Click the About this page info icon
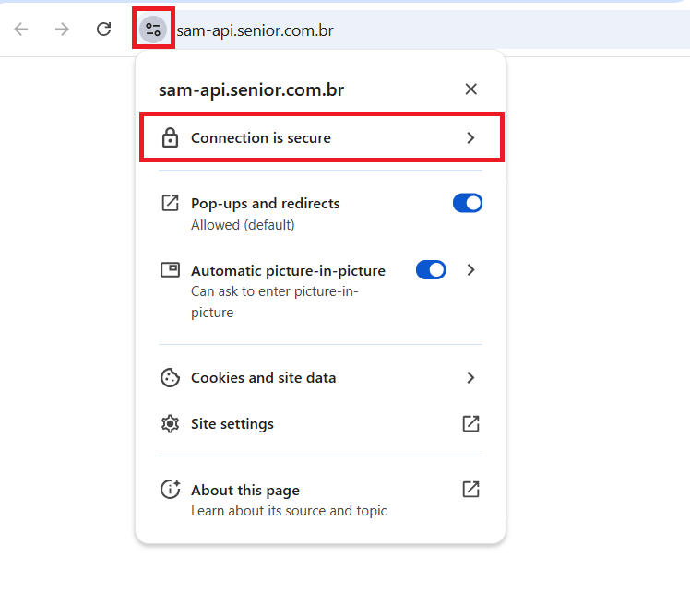The height and width of the screenshot is (616, 690). (170, 490)
